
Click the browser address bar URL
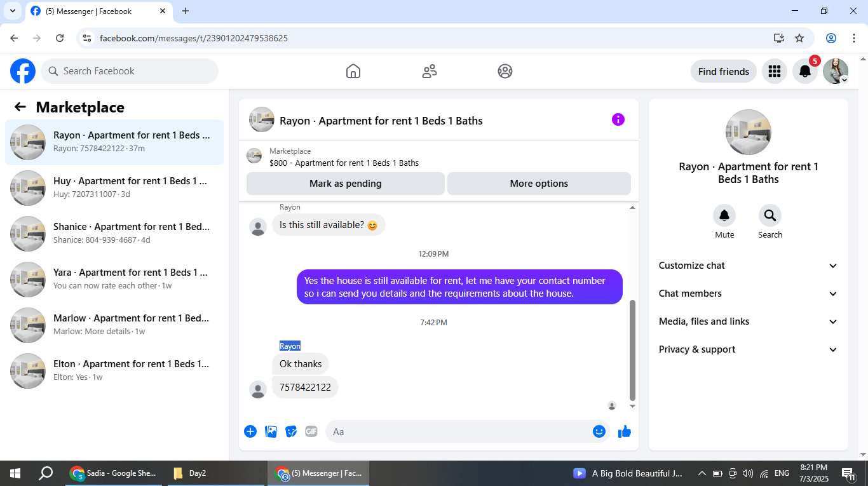click(194, 38)
